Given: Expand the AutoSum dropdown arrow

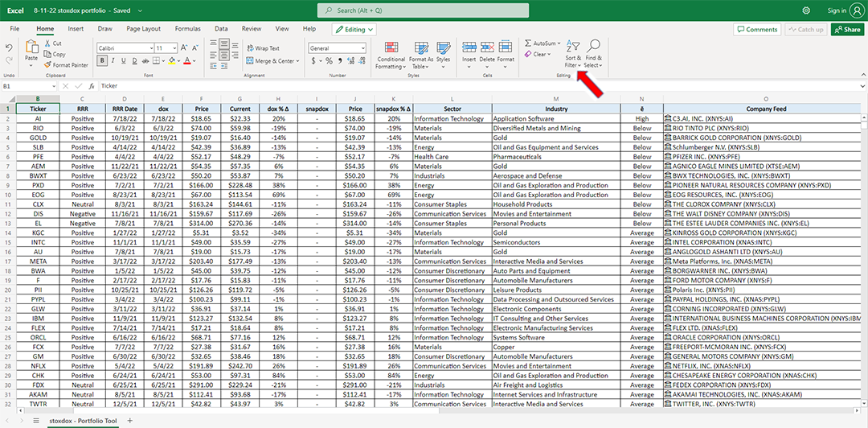Looking at the screenshot, I should pos(559,43).
